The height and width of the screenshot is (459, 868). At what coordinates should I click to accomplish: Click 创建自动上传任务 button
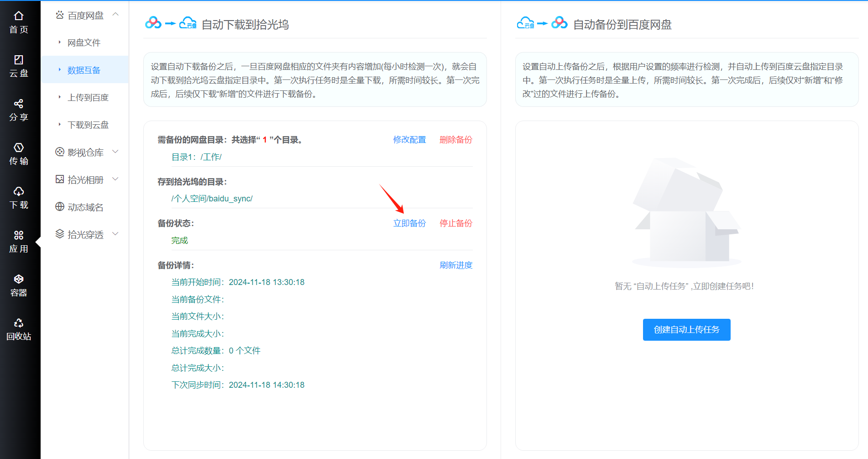(686, 330)
